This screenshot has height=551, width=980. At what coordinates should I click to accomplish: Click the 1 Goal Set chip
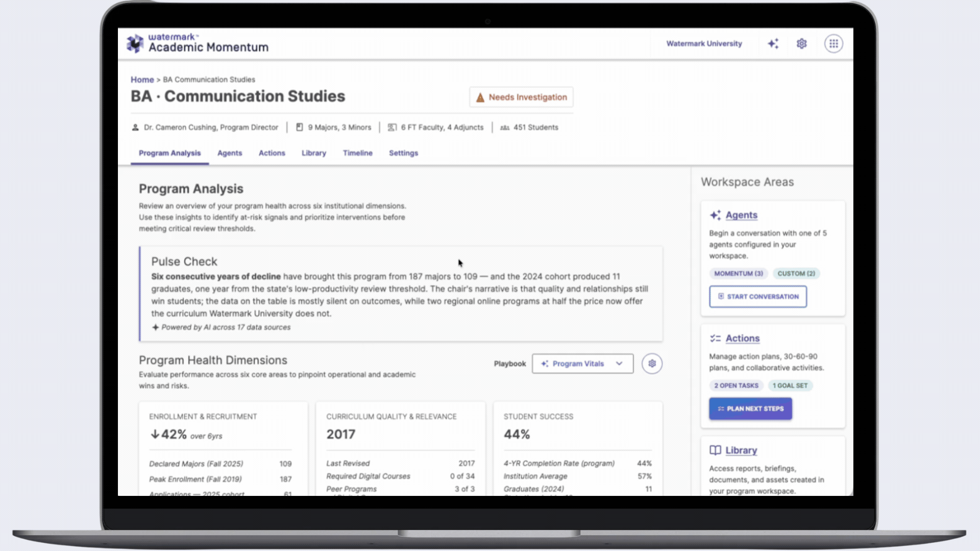tap(790, 386)
